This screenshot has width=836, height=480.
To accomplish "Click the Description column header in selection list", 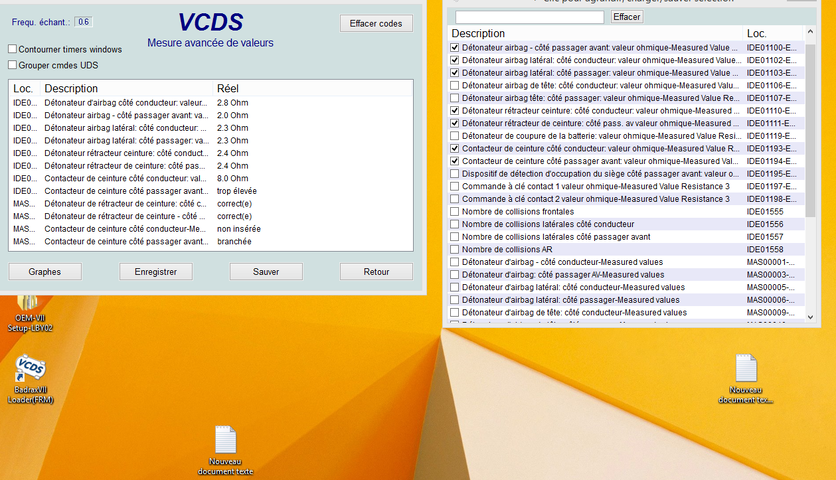I will (x=596, y=33).
